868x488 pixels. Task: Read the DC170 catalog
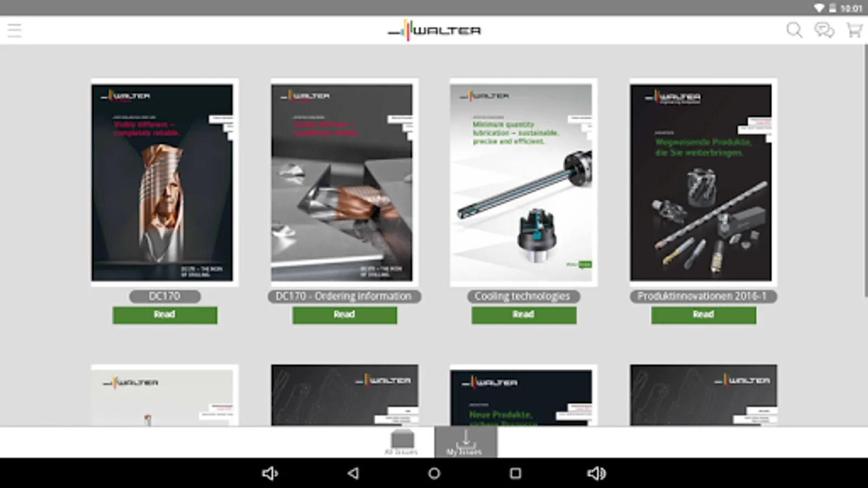[165, 315]
